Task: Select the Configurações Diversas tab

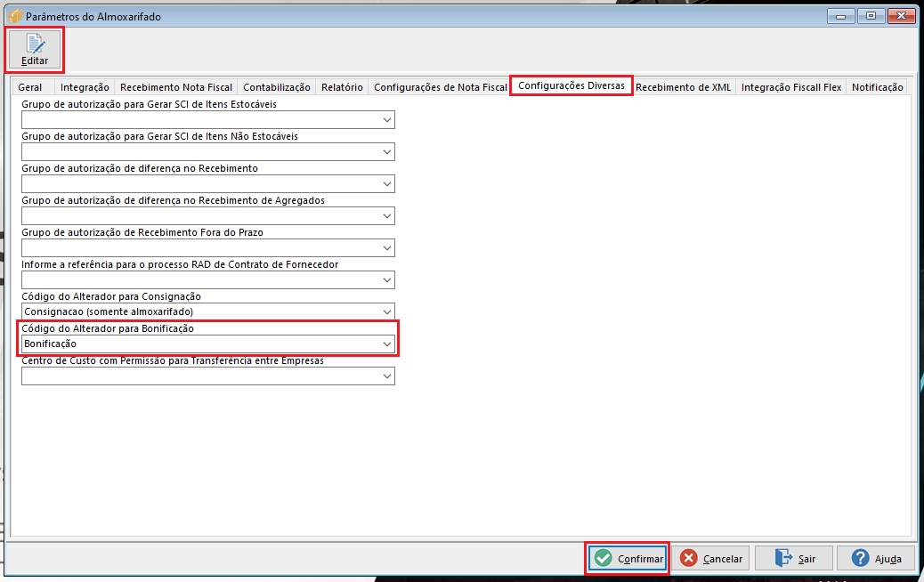Action: 571,86
